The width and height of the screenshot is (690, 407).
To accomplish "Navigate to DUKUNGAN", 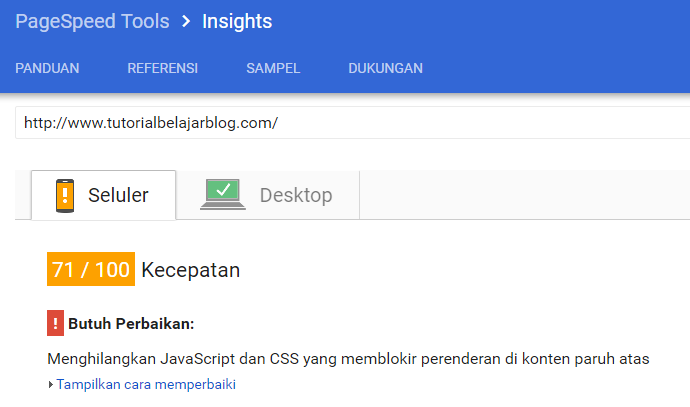I will click(385, 69).
